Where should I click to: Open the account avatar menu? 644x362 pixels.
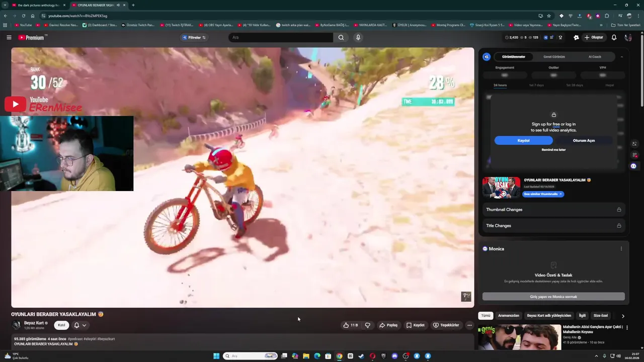[628, 37]
